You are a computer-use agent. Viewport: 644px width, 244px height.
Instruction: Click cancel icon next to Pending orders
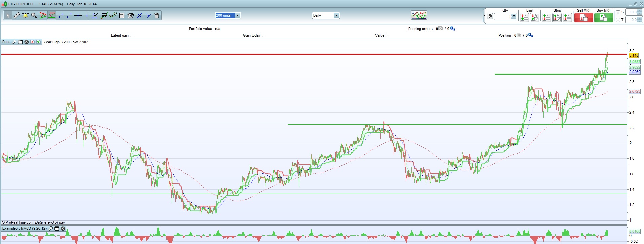click(x=441, y=29)
